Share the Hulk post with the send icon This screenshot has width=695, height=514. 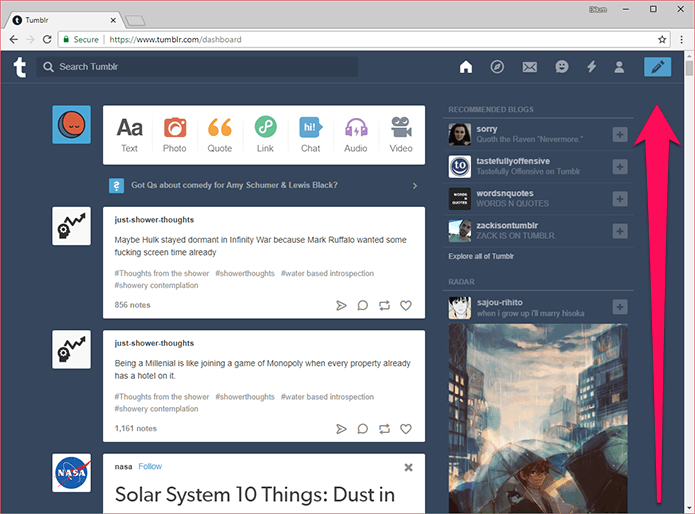click(341, 305)
